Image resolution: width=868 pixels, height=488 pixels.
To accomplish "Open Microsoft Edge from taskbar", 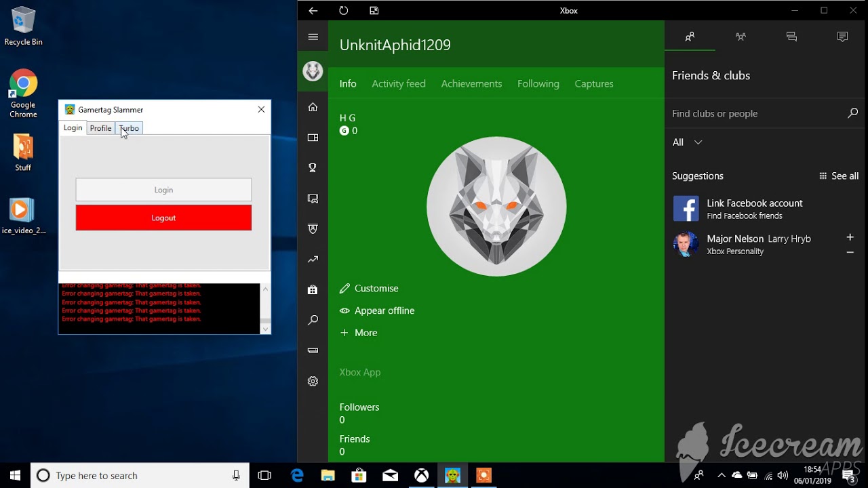I will (297, 475).
